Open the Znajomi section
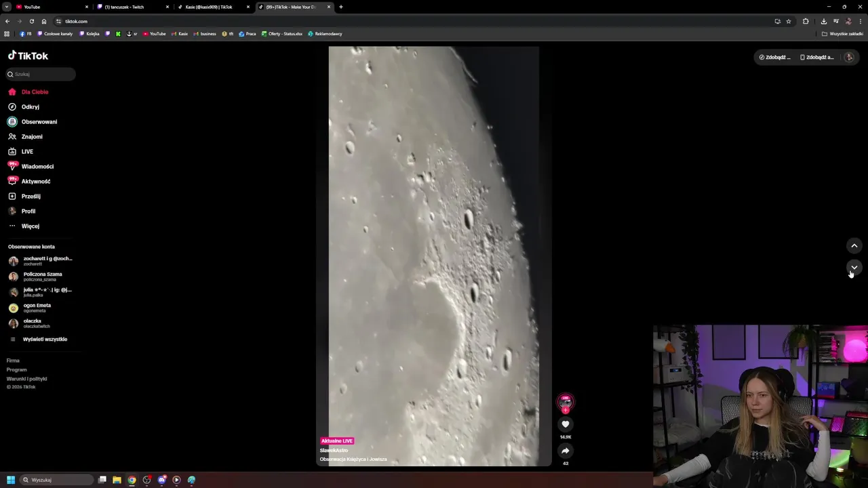Viewport: 868px width, 488px height. (x=26, y=136)
